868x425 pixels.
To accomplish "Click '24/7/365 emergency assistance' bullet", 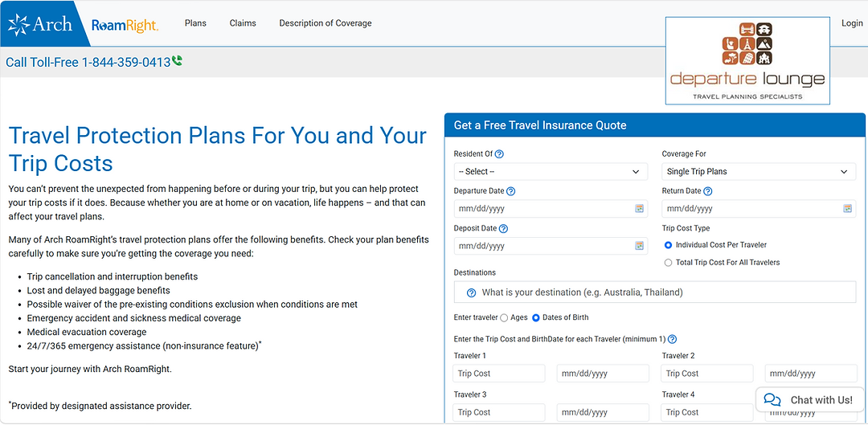I will point(144,346).
